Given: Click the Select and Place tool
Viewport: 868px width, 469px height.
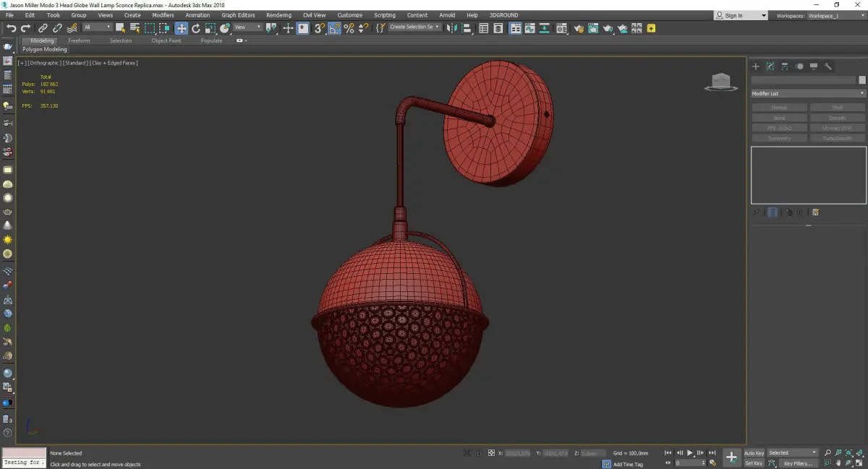Looking at the screenshot, I should 225,28.
